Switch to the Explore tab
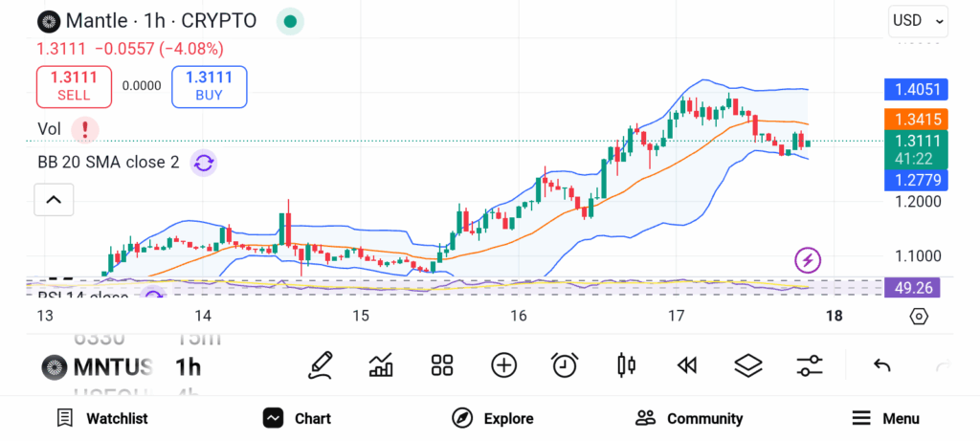Viewport: 980px width, 441px height. (x=493, y=418)
